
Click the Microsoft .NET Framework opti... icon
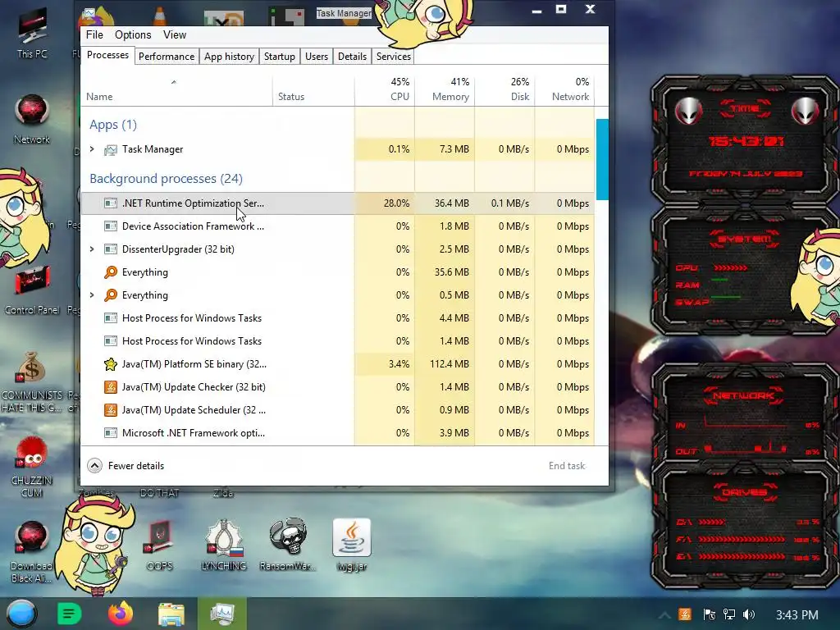pos(111,433)
